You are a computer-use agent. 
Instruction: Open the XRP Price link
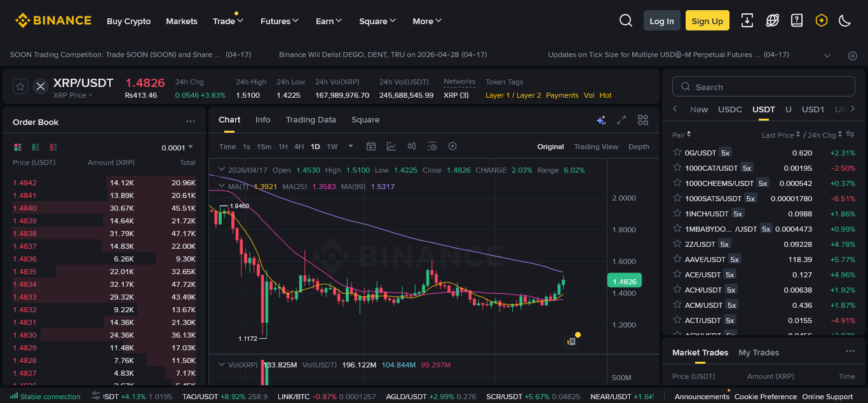(x=72, y=95)
